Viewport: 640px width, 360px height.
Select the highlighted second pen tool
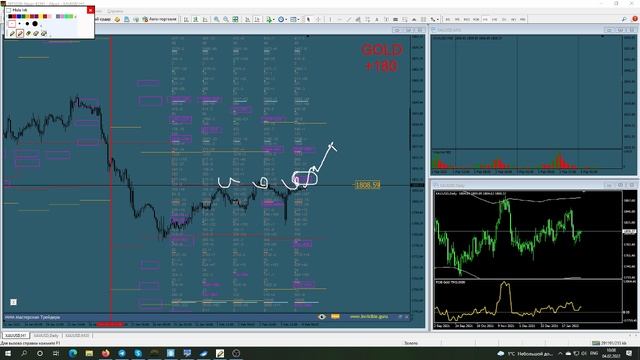point(20,33)
